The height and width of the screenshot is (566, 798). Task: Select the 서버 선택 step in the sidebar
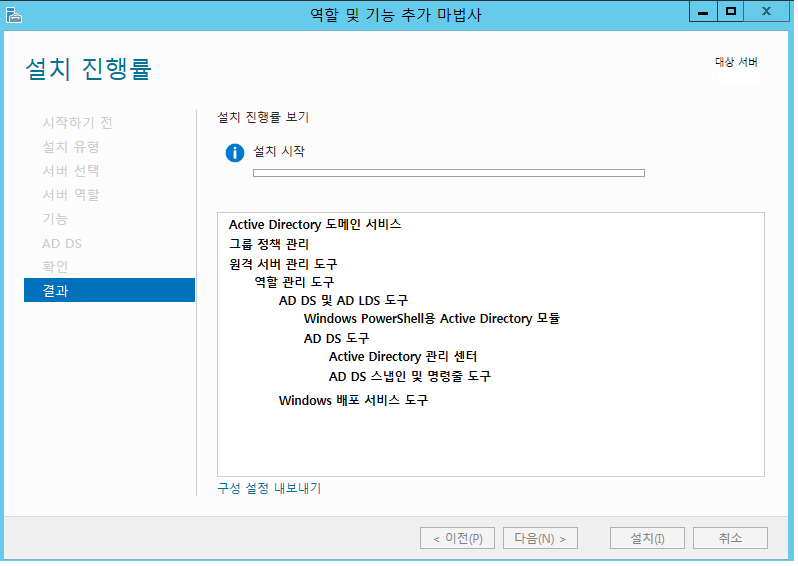click(71, 171)
